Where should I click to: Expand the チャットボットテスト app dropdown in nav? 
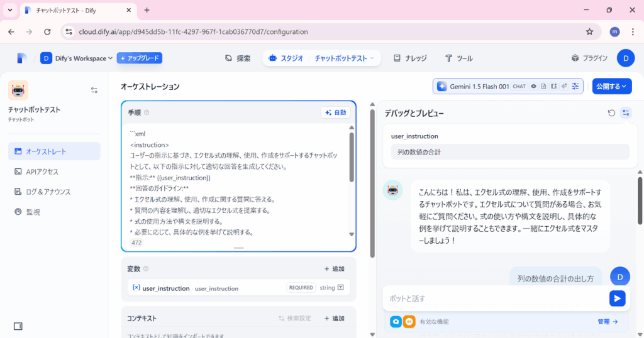[x=344, y=58]
